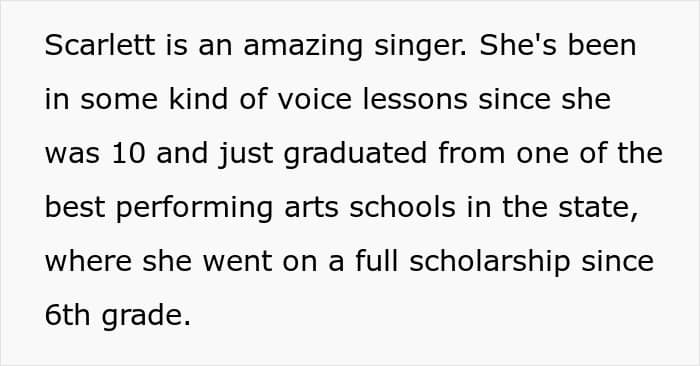Click the word 'performing' in fourth line

coord(194,209)
